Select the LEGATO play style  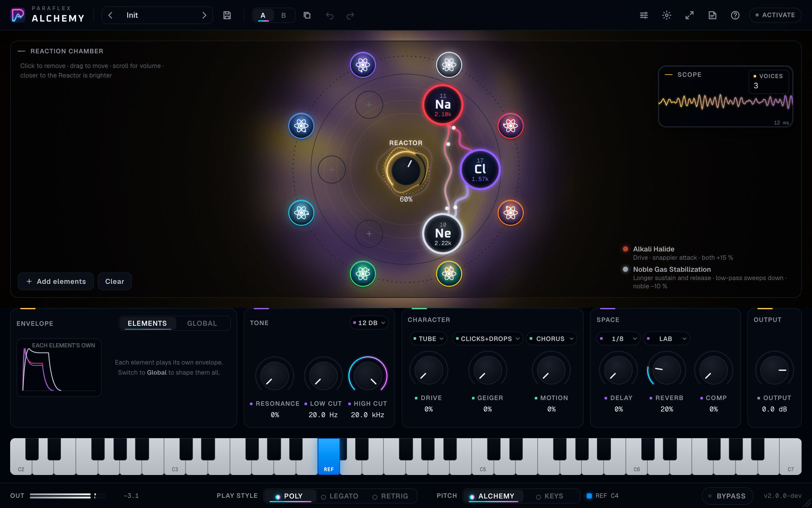(x=340, y=496)
